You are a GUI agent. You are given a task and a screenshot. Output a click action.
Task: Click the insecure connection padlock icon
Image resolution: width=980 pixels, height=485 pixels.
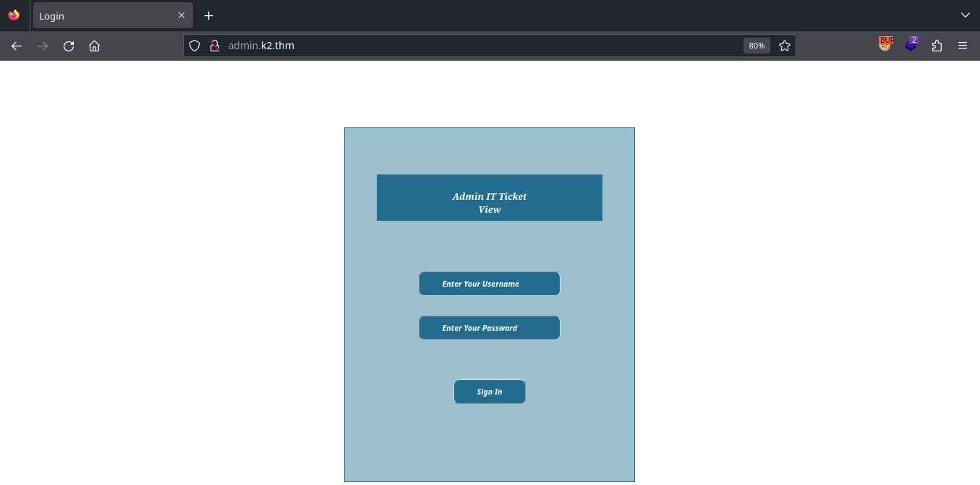(x=214, y=46)
